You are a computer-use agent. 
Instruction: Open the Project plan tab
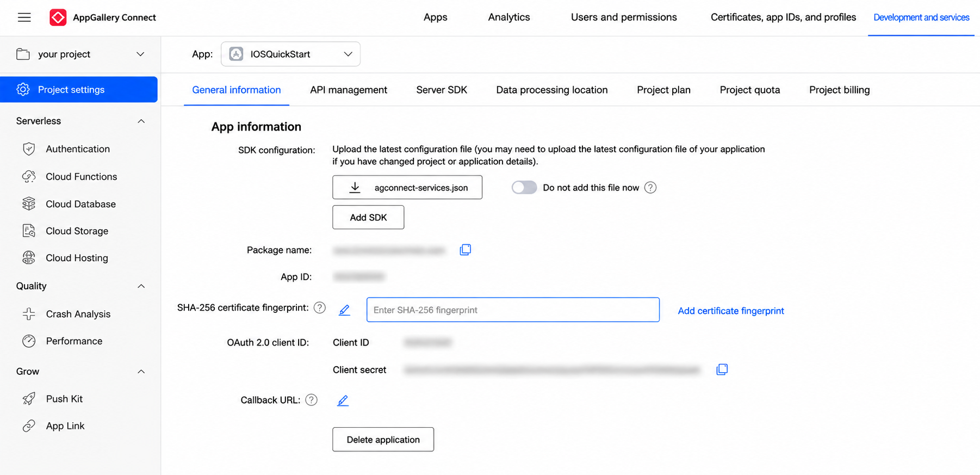663,90
